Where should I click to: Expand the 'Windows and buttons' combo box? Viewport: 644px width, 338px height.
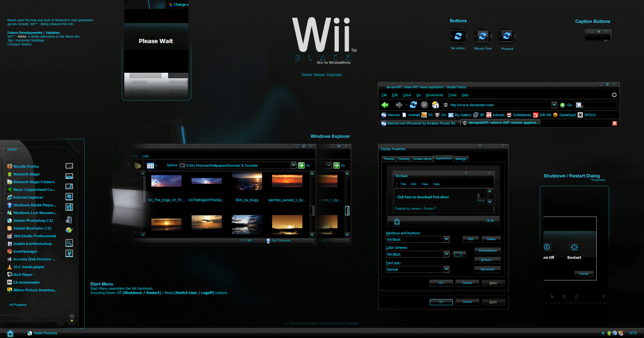(x=446, y=239)
